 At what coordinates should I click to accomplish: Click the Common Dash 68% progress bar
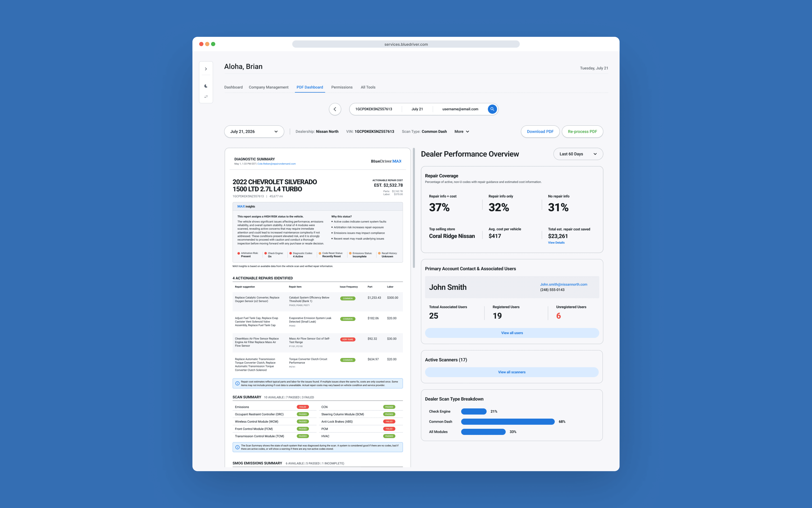508,422
